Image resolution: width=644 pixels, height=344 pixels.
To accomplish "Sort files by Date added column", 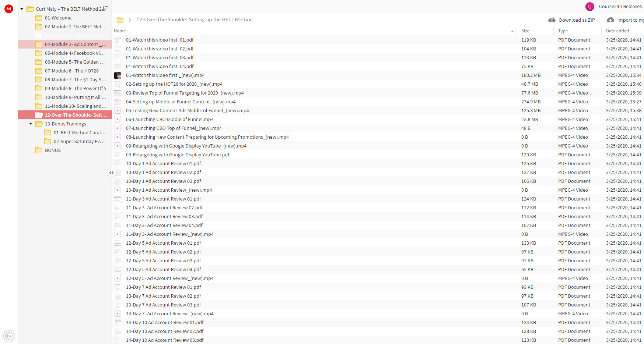I will 617,31.
